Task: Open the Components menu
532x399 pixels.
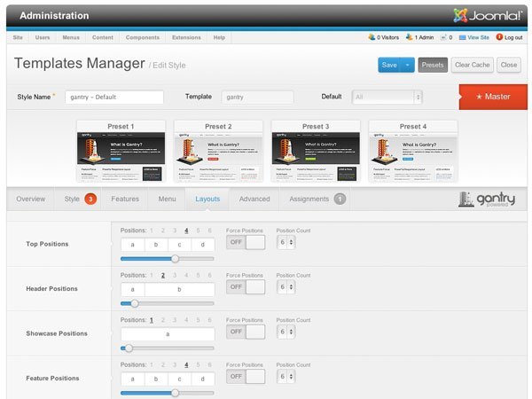Action: click(x=143, y=37)
